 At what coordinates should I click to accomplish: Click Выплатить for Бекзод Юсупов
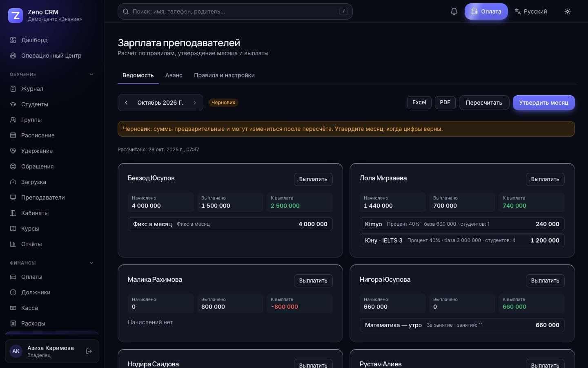click(313, 179)
